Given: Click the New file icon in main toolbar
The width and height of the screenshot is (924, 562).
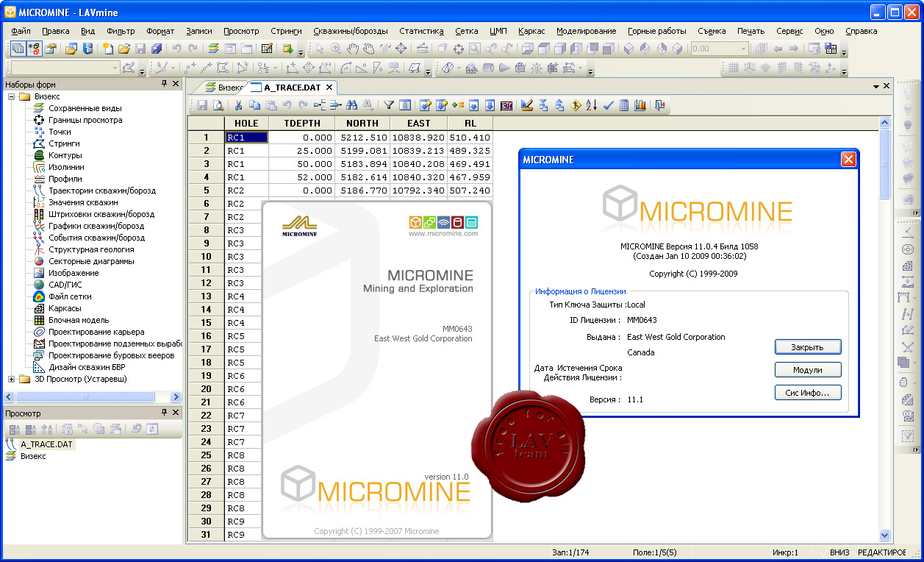Looking at the screenshot, I should 108,49.
